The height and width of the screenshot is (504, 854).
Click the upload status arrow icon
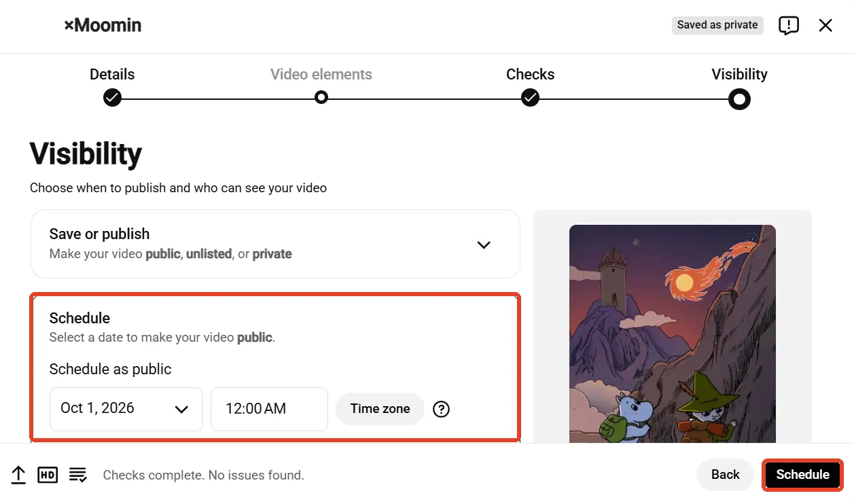click(18, 475)
